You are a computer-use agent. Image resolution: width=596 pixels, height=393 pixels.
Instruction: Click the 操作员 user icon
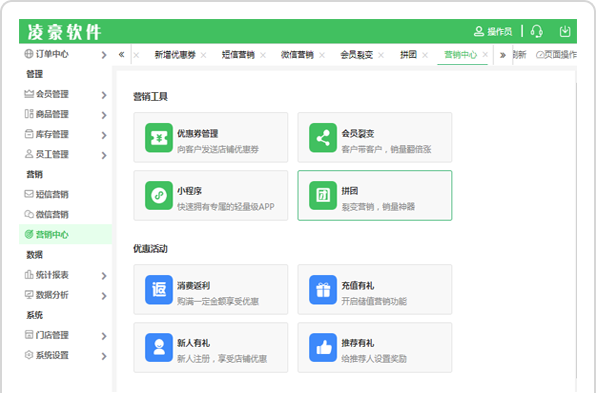[479, 31]
